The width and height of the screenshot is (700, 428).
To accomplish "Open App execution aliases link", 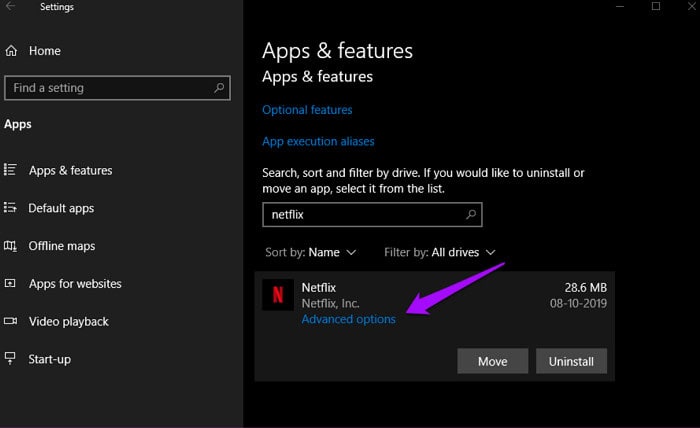I will (x=318, y=141).
